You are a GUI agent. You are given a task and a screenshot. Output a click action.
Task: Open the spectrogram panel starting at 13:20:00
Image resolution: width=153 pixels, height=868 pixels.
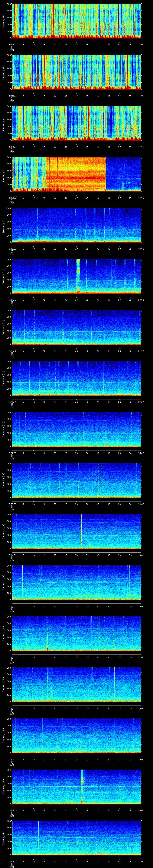pos(77,327)
